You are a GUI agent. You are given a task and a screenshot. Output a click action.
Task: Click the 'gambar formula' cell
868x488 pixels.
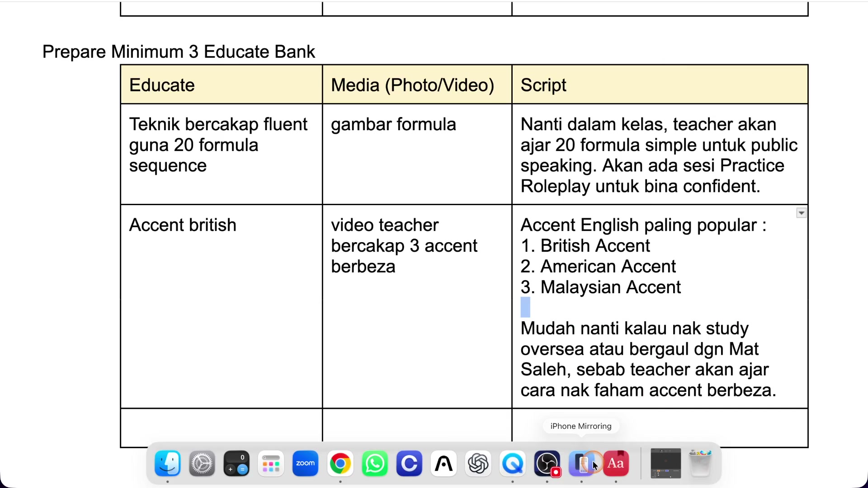coord(417,155)
